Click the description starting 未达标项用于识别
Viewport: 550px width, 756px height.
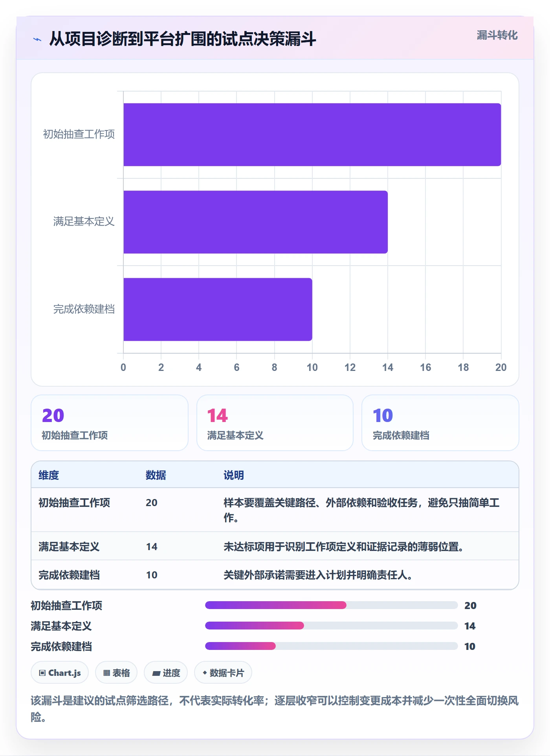(344, 547)
